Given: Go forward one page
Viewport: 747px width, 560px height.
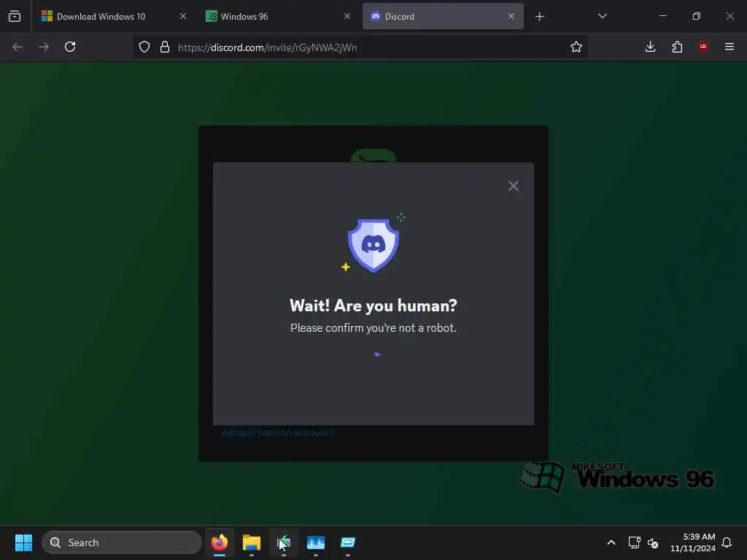Looking at the screenshot, I should [43, 47].
